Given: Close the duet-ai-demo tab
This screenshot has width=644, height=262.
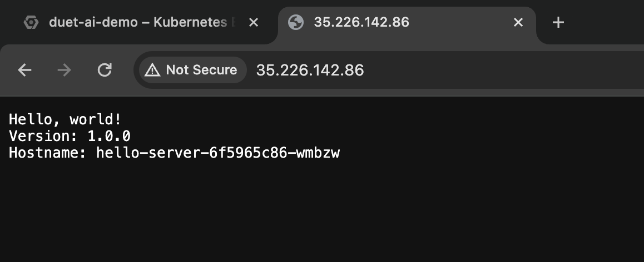Looking at the screenshot, I should 254,22.
